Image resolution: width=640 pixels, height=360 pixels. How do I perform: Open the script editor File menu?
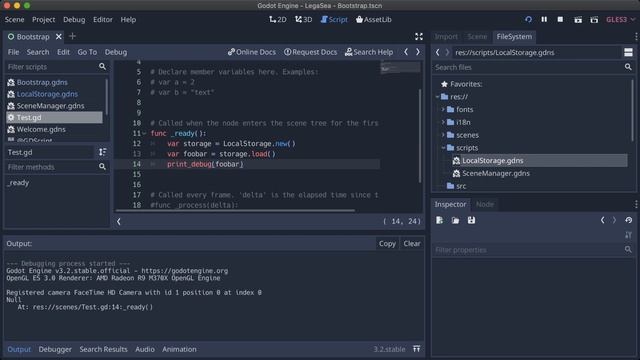(13, 52)
